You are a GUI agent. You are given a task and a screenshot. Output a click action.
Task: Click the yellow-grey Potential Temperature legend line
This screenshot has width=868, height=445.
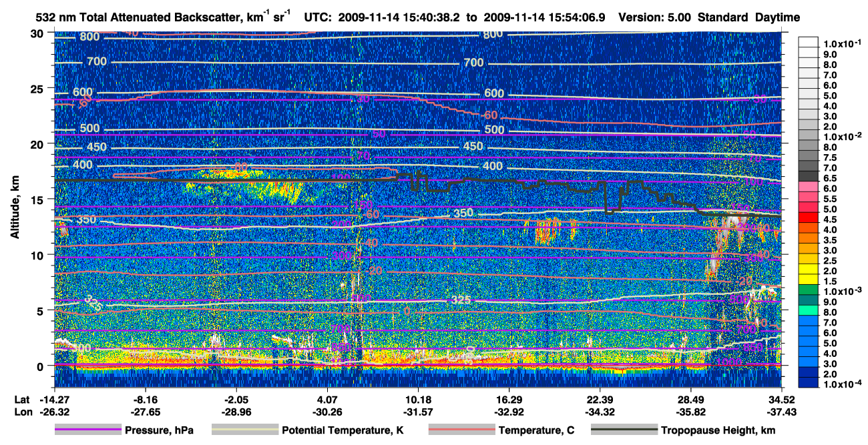coord(244,430)
